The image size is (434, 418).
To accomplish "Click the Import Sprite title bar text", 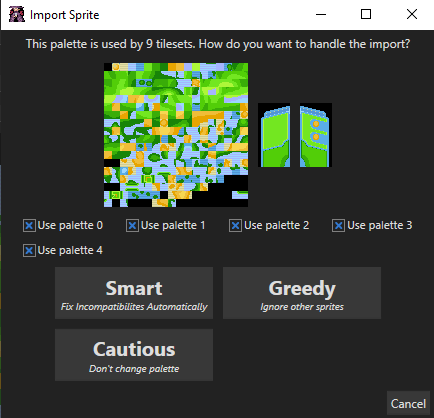I will (65, 15).
